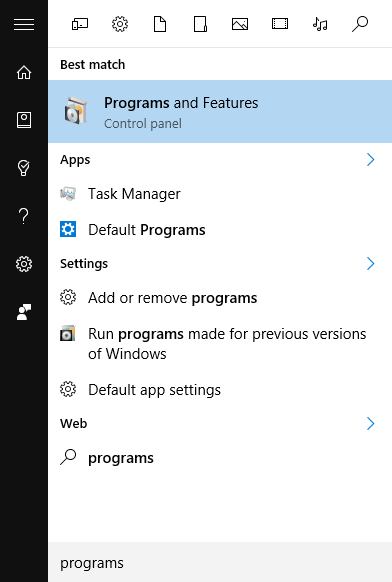
Task: Click the Web section header
Action: pos(74,424)
